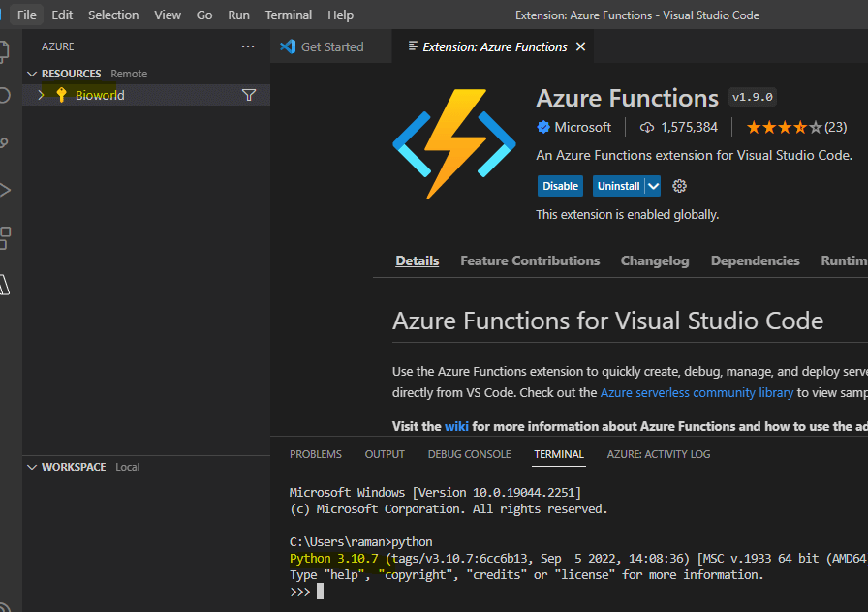Open the Run and Debug view
Viewport: 868px width, 612px height.
[x=8, y=190]
